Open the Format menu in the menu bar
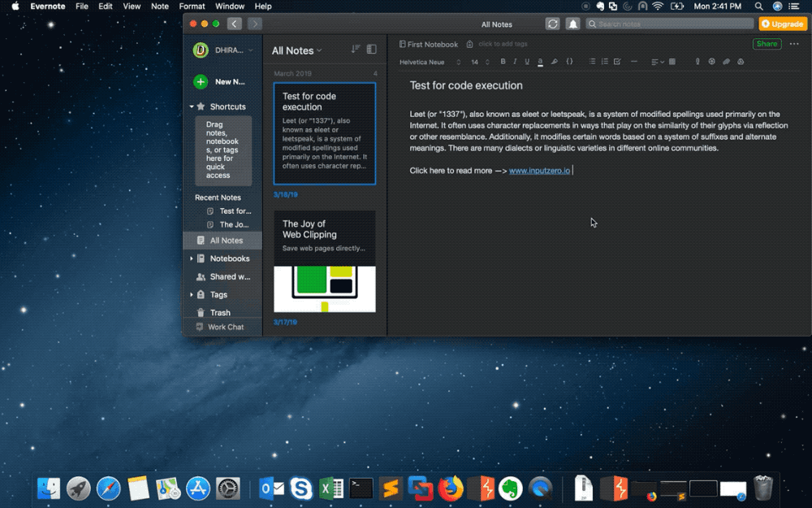Screen dimensions: 812x508 [x=192, y=6]
